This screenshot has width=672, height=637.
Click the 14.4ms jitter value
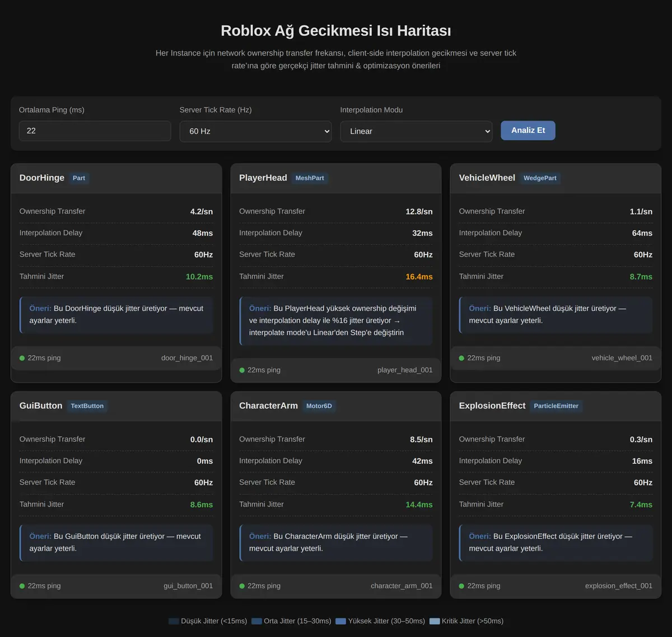click(419, 505)
